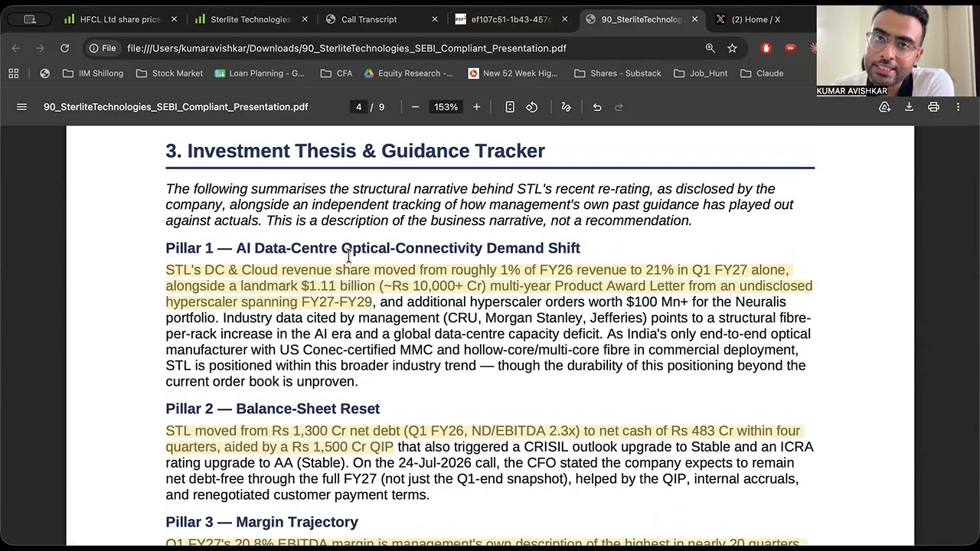Download the PDF file

click(x=909, y=107)
